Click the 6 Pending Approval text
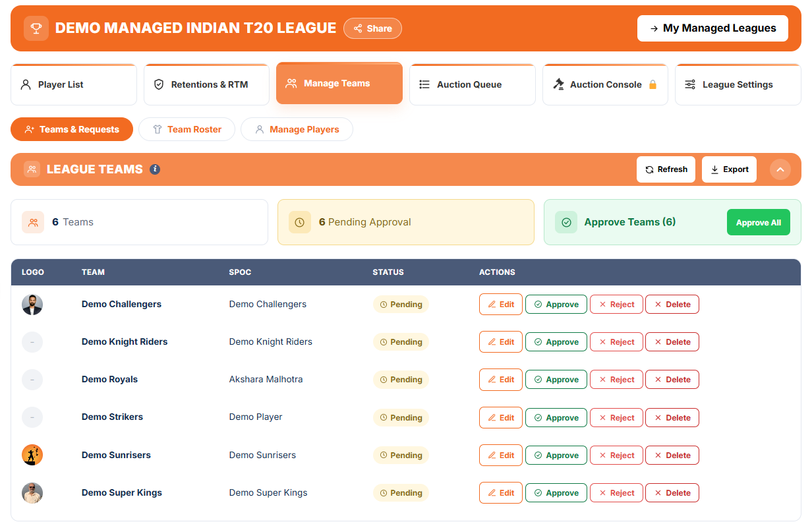Viewport: 812px width, 528px height. 365,222
